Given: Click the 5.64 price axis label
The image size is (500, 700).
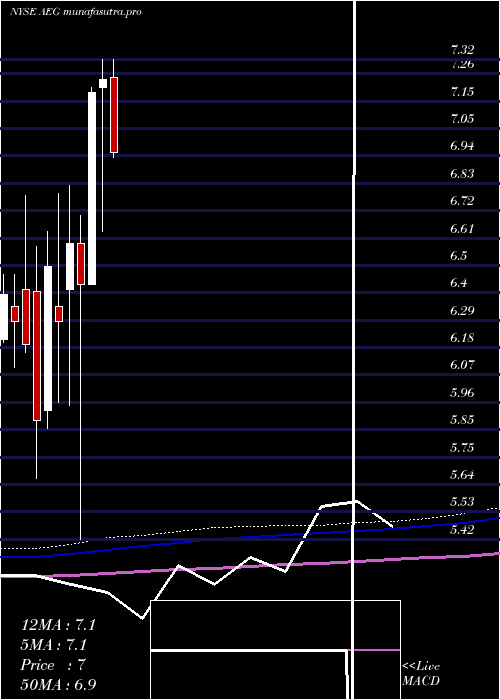Looking at the screenshot, I should click(x=462, y=475).
